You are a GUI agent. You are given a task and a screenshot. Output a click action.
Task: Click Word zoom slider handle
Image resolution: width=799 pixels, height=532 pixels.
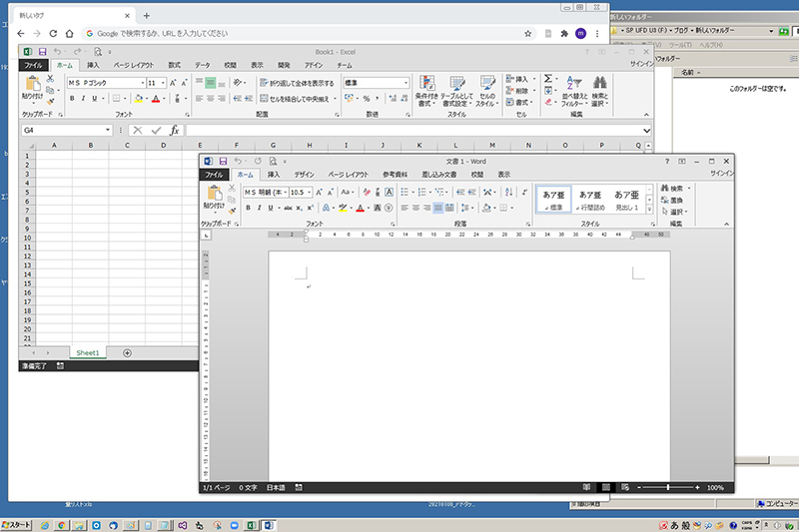pyautogui.click(x=668, y=488)
